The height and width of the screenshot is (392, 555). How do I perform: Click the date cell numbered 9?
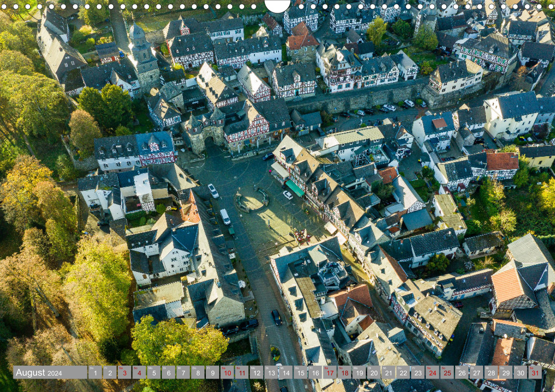click(x=212, y=373)
